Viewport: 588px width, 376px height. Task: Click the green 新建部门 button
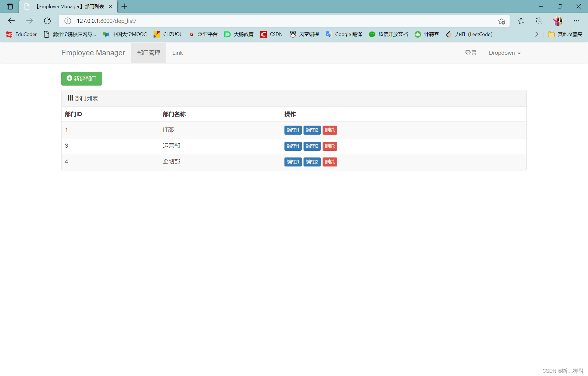point(82,78)
